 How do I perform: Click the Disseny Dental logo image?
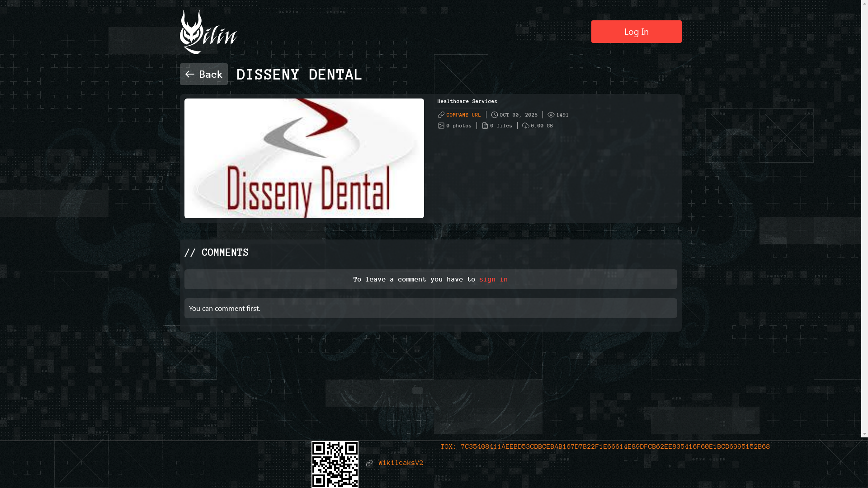pyautogui.click(x=304, y=158)
